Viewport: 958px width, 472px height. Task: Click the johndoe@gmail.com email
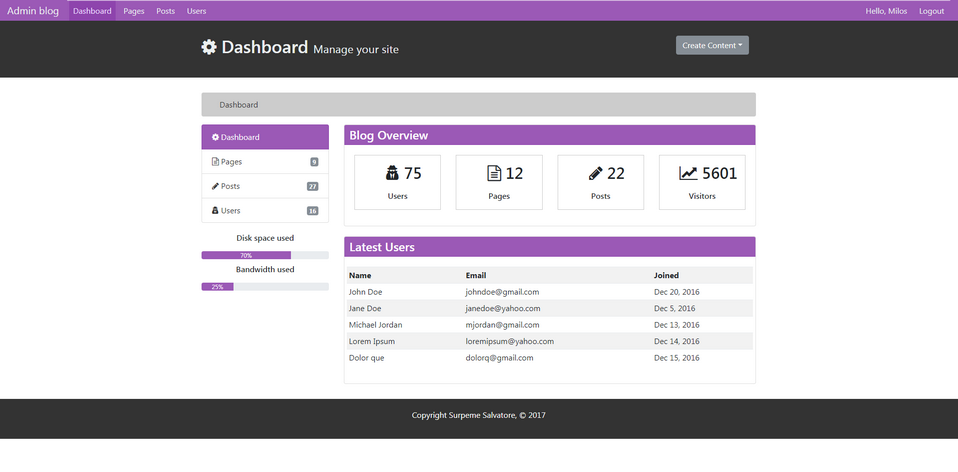pos(502,292)
